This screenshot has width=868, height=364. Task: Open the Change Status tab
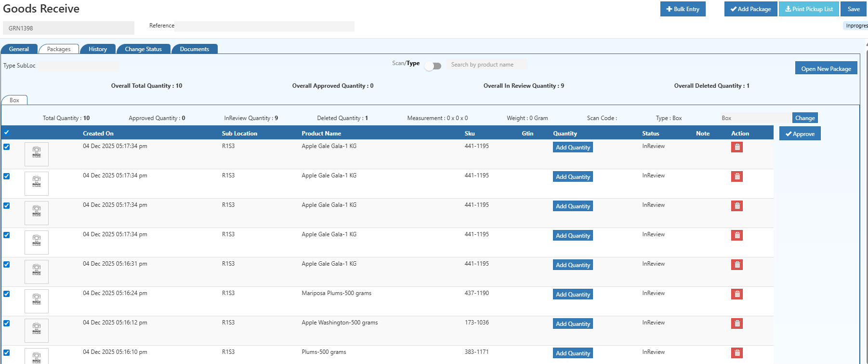[143, 49]
